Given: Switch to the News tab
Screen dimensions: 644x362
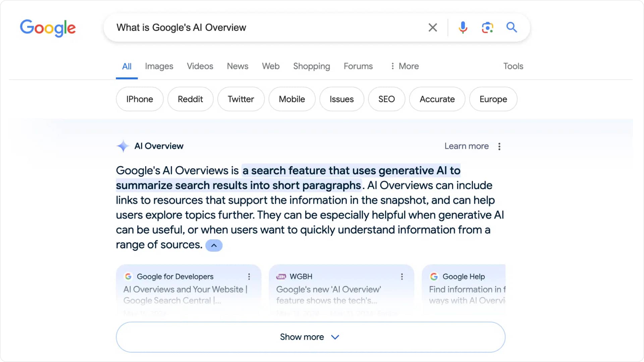Looking at the screenshot, I should (x=237, y=66).
